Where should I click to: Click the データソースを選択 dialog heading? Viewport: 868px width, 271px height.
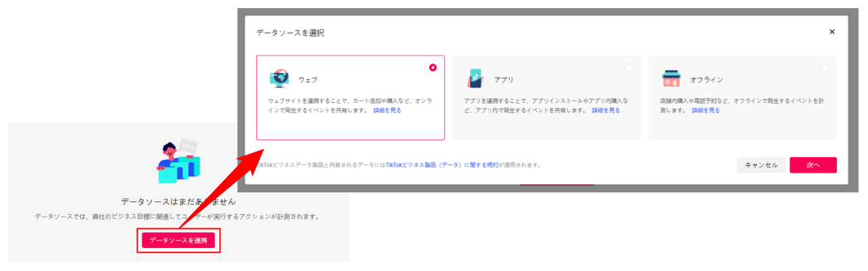[x=290, y=33]
